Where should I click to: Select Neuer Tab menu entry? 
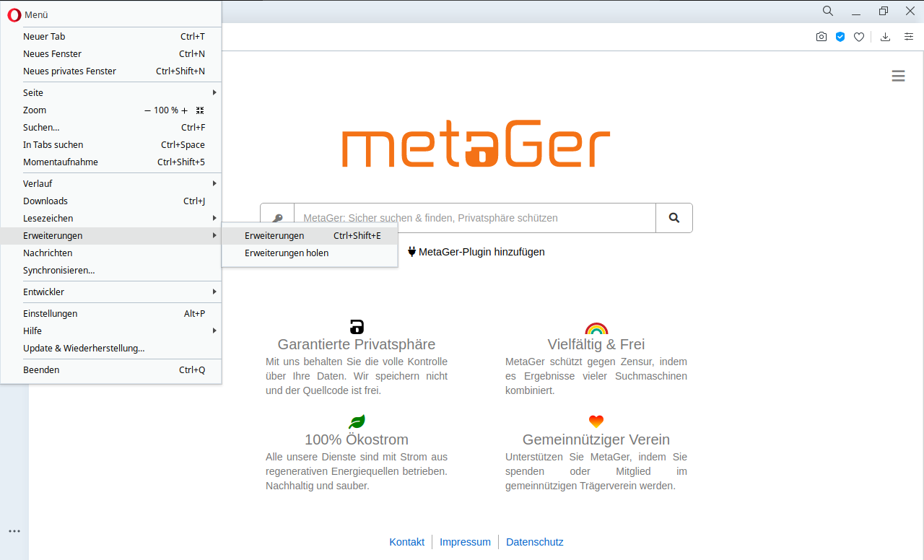[x=111, y=37]
